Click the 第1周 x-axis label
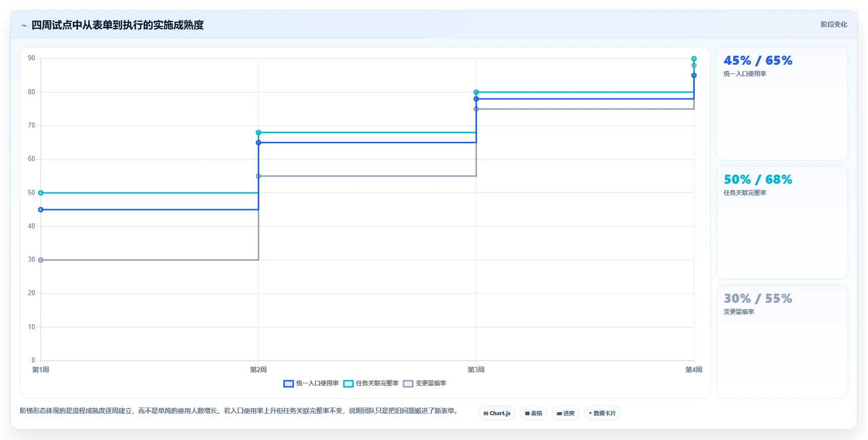The width and height of the screenshot is (868, 440). (x=41, y=370)
